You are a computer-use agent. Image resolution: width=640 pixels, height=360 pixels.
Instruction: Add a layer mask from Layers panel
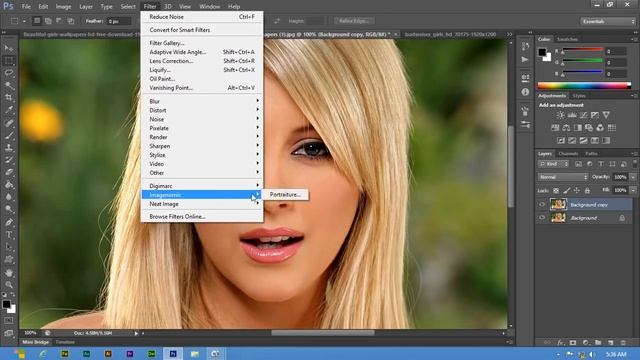pyautogui.click(x=573, y=342)
